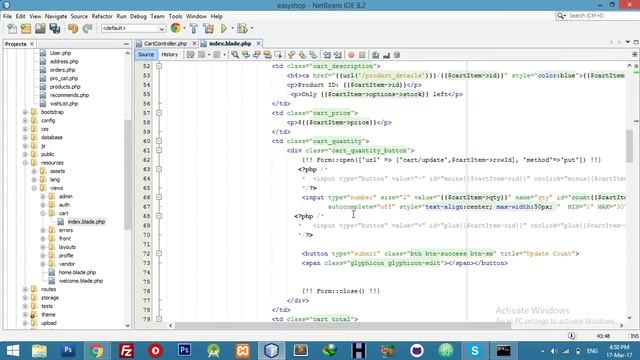Switch to Source view button
640x360 pixels.
tap(146, 55)
